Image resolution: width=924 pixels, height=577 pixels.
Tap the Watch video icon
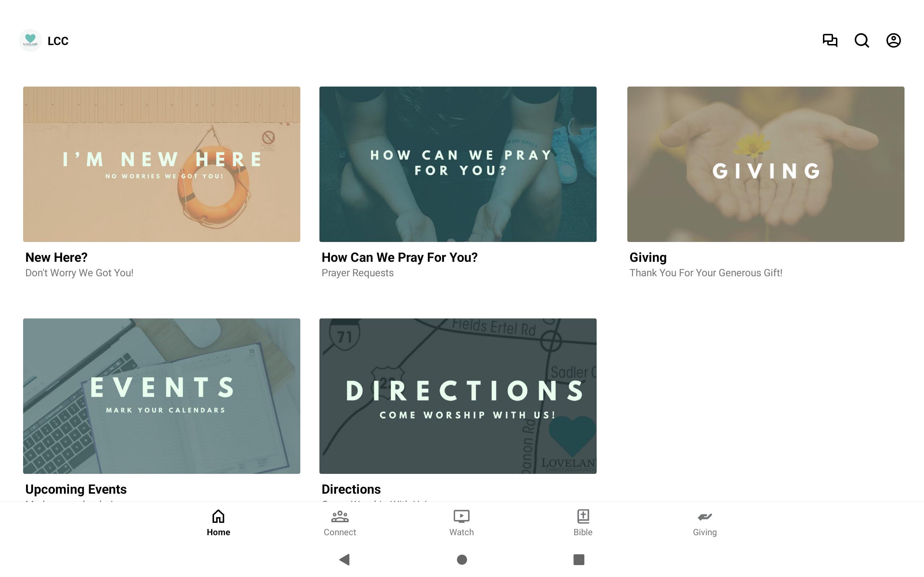click(461, 516)
